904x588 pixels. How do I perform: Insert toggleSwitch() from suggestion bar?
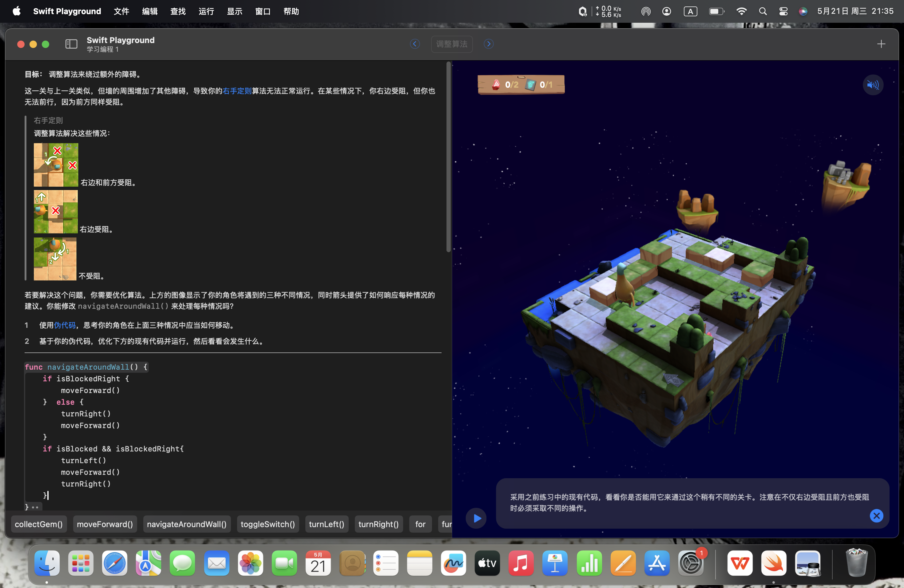tap(268, 524)
